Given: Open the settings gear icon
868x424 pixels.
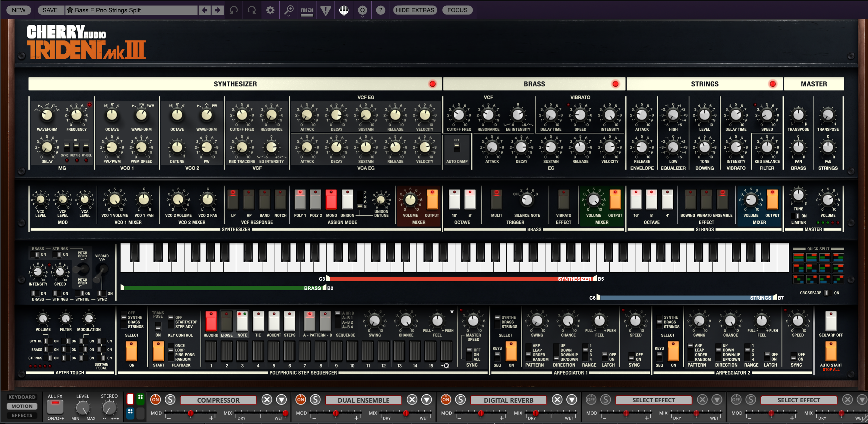Looking at the screenshot, I should pos(270,10).
